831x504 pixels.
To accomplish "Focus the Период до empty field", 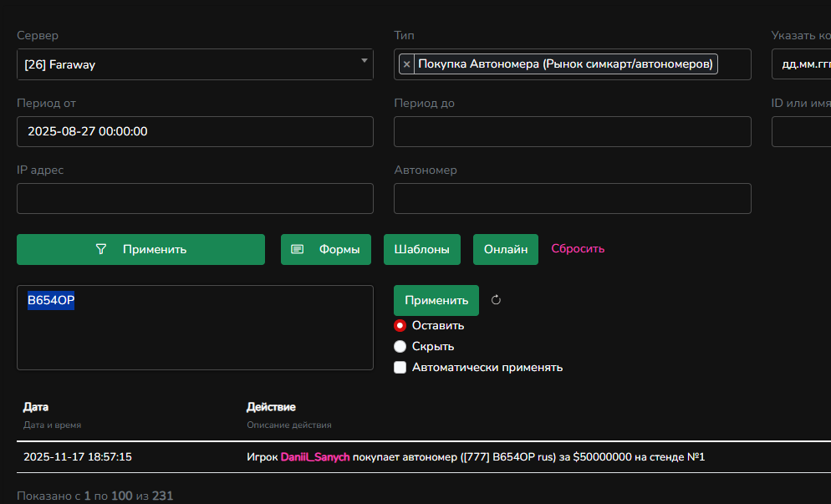I will click(573, 131).
